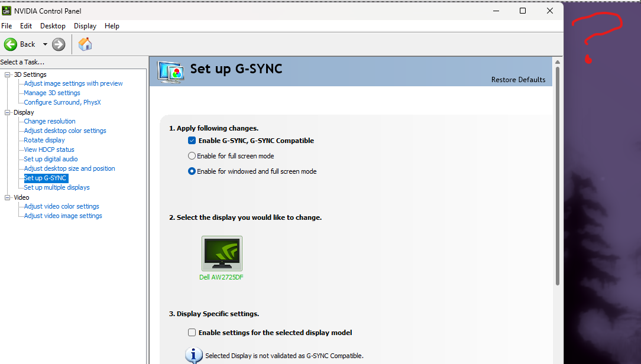Collapse the Display tree node
Image resolution: width=641 pixels, height=364 pixels.
(x=7, y=112)
